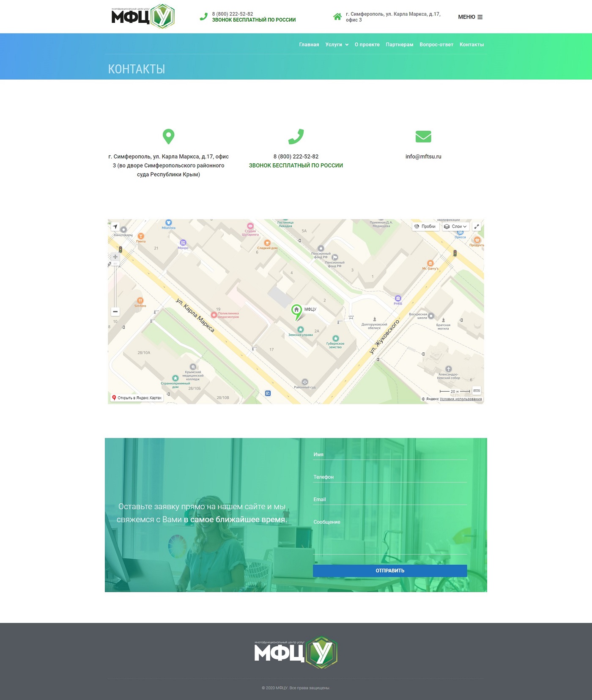Open the МЕНЮ hamburger menu
The image size is (592, 700).
(470, 17)
